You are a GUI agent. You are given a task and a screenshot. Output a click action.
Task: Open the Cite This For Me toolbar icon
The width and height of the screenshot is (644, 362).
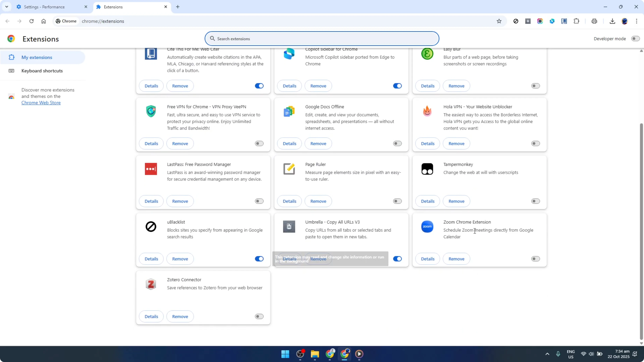(564, 21)
